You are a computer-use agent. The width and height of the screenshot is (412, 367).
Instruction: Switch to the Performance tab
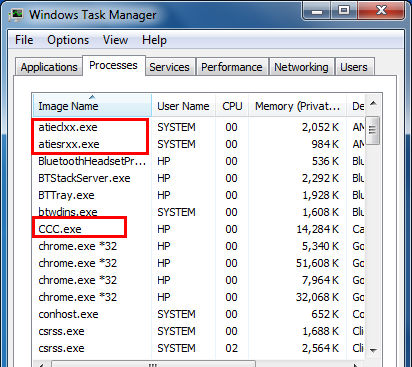[x=232, y=67]
